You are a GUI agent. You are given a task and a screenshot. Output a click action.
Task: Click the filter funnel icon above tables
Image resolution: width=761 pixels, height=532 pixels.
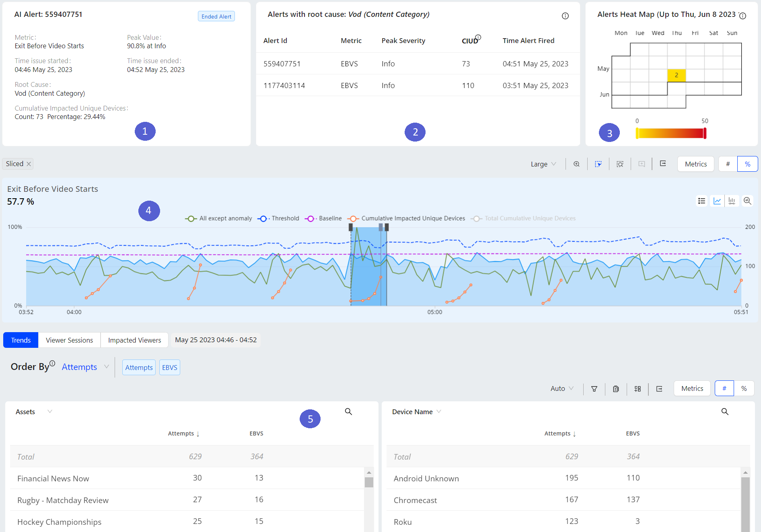click(x=594, y=389)
